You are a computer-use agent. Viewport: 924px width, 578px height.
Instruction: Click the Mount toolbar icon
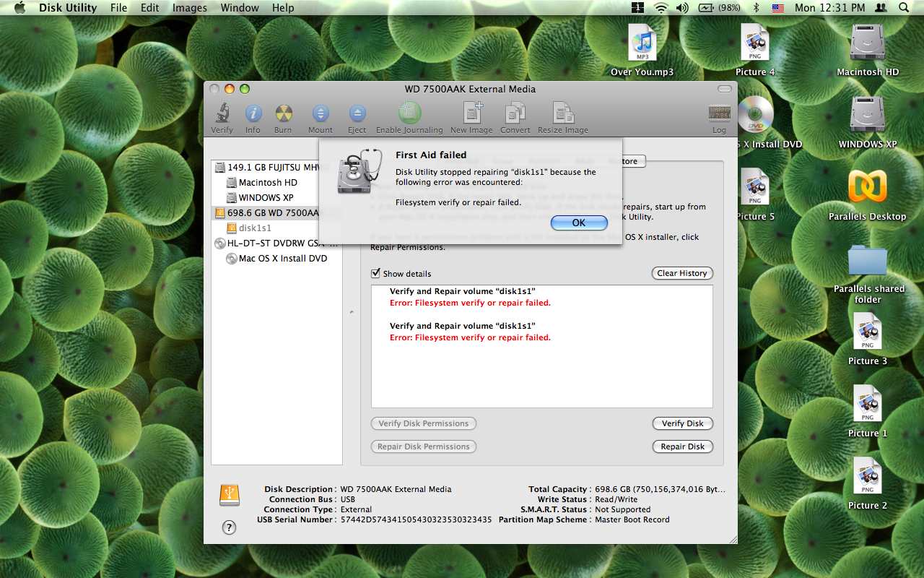321,118
